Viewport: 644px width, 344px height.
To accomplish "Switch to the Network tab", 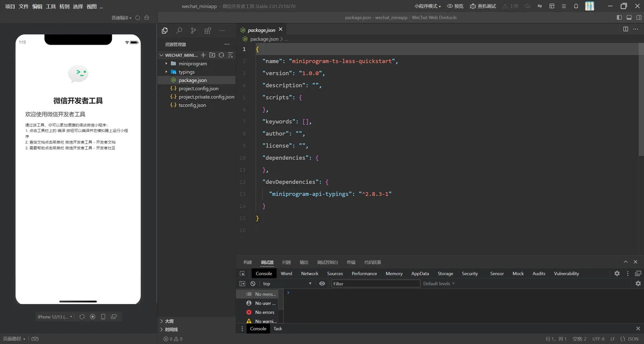I will [x=310, y=274].
